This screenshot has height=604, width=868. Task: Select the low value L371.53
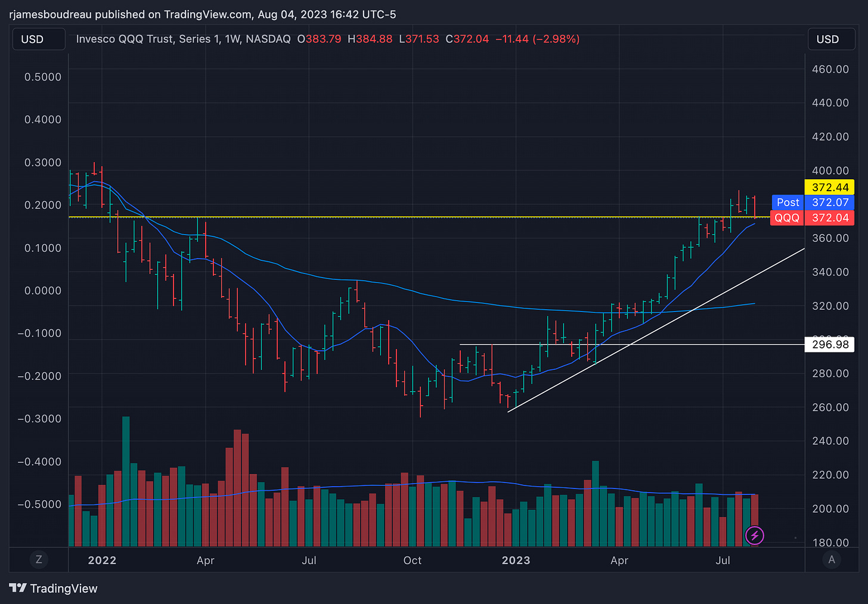419,39
